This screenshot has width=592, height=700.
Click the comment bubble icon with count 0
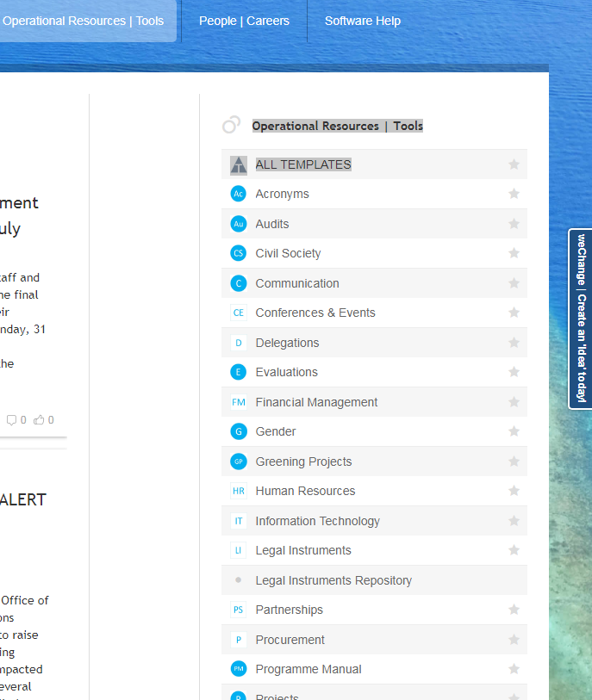click(x=11, y=419)
